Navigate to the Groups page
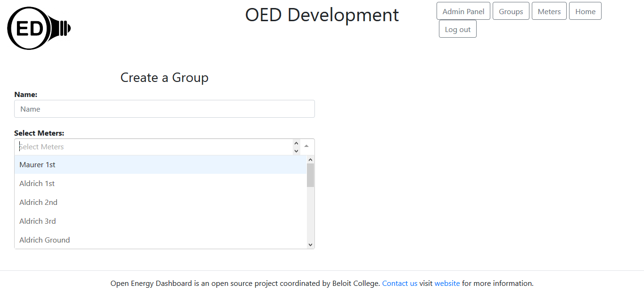 pos(511,11)
